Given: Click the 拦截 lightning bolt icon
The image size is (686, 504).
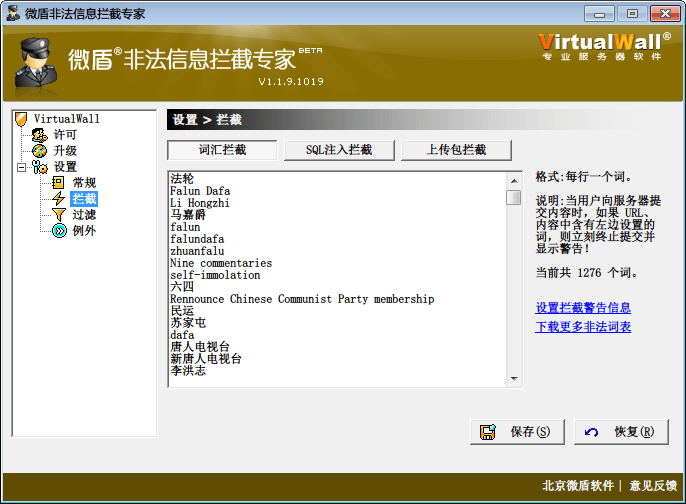Looking at the screenshot, I should tap(58, 199).
